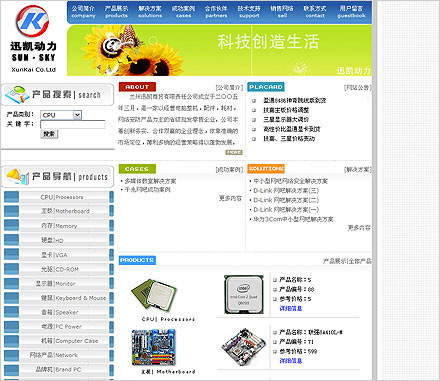This screenshot has height=381, width=440.
Task: Click the product search magnifier icon
Action: 17,95
